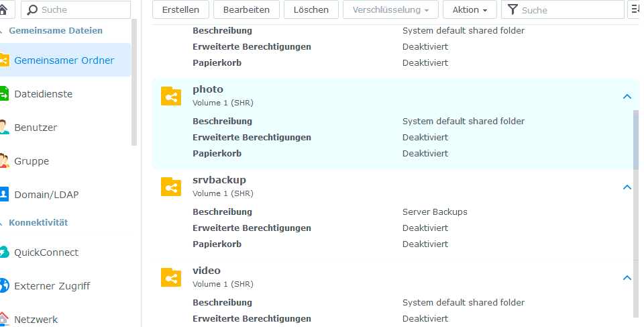
Task: Click Volume 1 (SHR) under photo
Action: point(223,103)
